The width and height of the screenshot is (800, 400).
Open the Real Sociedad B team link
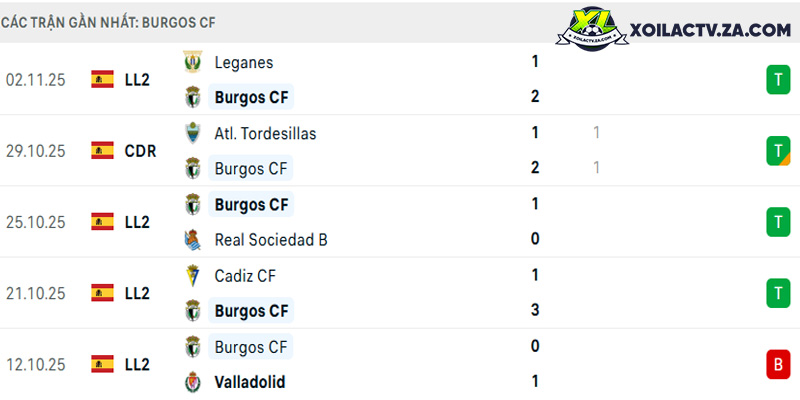[271, 239]
